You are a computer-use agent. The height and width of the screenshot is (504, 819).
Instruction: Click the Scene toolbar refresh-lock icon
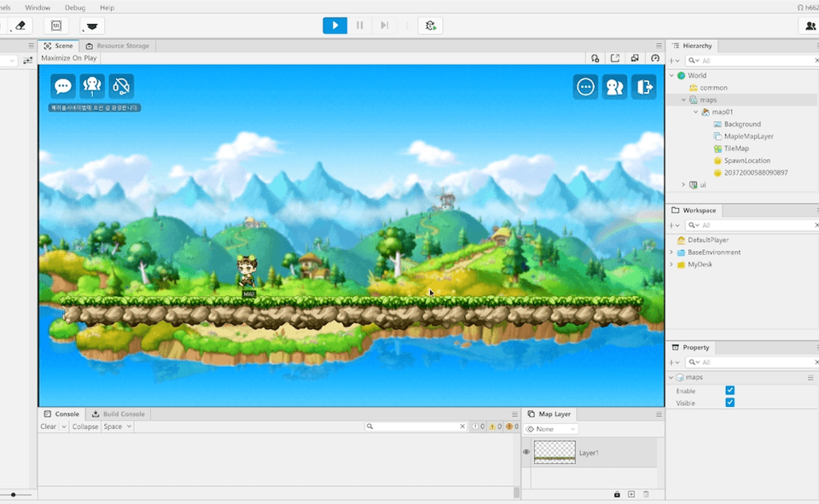(595, 59)
